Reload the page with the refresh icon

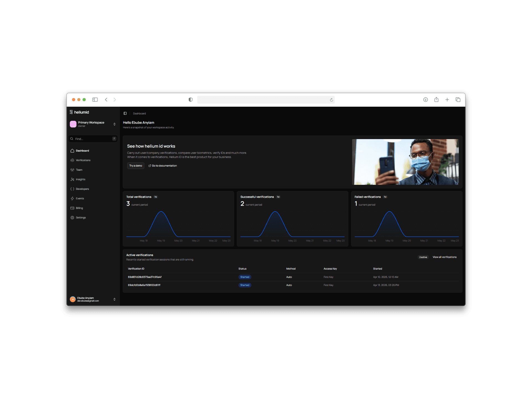point(331,100)
